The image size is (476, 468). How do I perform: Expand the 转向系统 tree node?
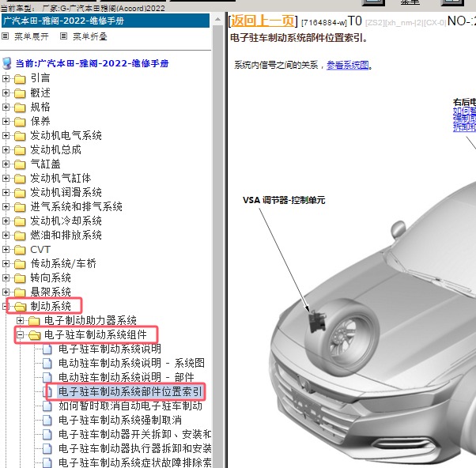(6, 278)
